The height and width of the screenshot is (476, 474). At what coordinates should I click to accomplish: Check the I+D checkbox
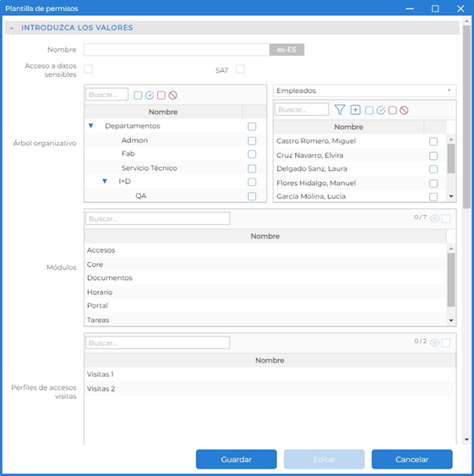point(252,182)
